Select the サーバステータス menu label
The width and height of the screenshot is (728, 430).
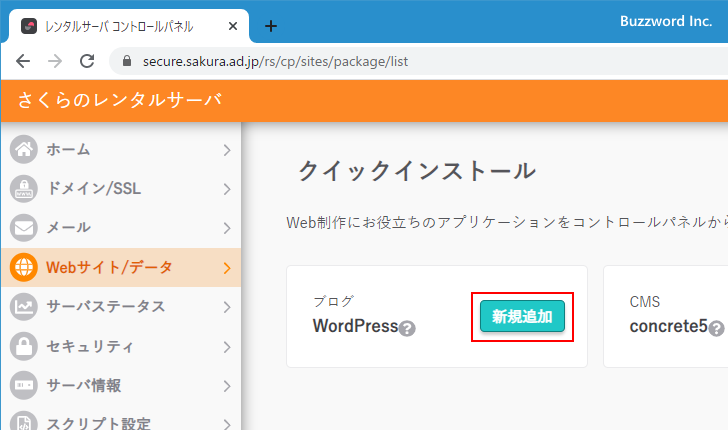point(105,306)
